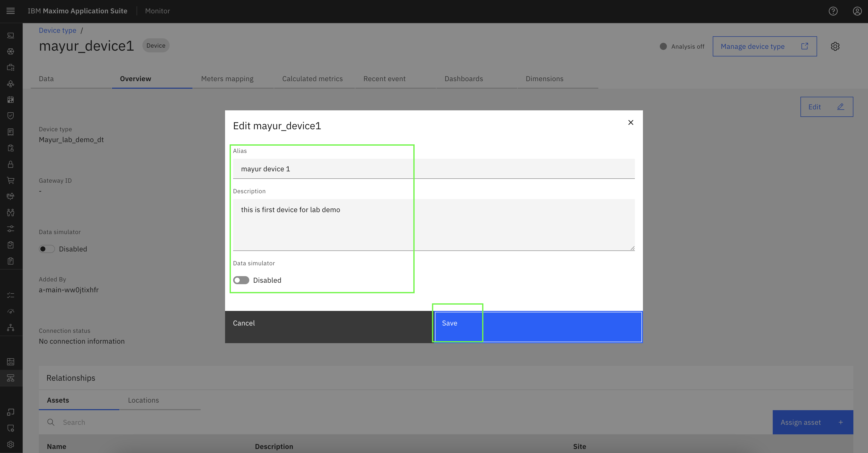Toggle Data simulator switch on Overview page
Screen dimensions: 868x453
47,249
